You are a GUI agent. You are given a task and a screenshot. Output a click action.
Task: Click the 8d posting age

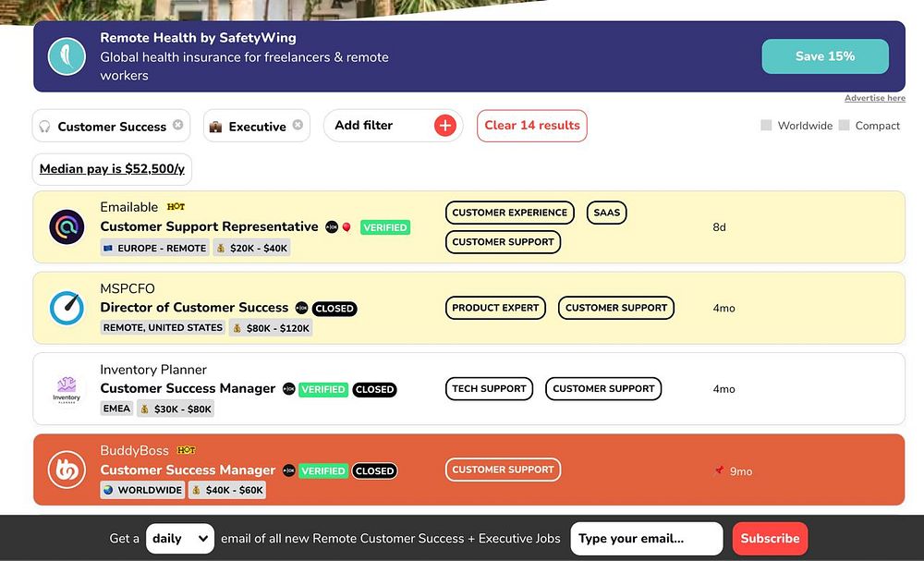click(719, 227)
